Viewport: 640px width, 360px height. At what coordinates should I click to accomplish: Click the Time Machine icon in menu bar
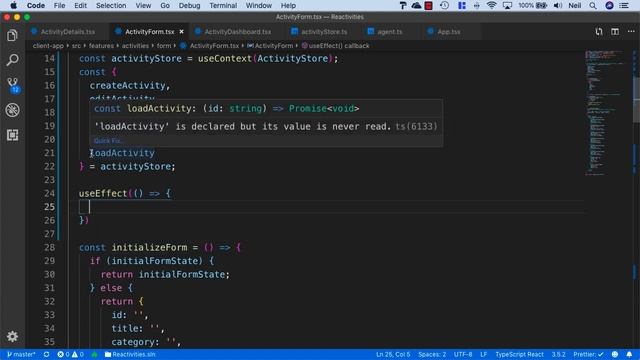444,5
